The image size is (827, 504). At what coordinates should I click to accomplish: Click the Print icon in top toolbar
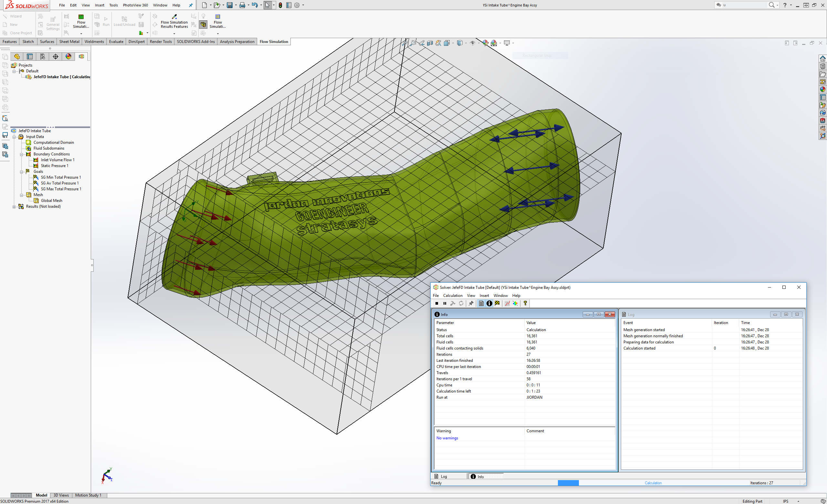pyautogui.click(x=242, y=5)
